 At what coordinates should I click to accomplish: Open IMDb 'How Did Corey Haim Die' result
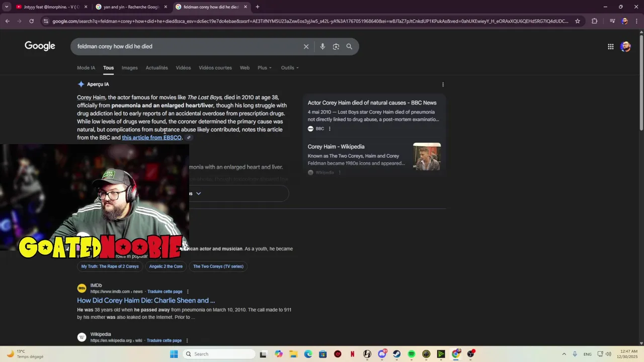click(x=146, y=301)
